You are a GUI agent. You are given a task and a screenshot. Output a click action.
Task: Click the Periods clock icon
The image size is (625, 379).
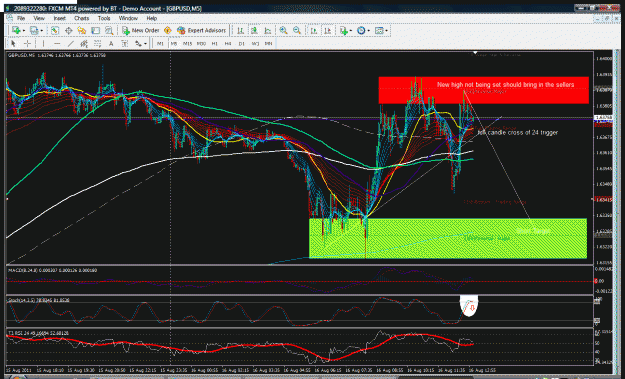click(x=361, y=30)
